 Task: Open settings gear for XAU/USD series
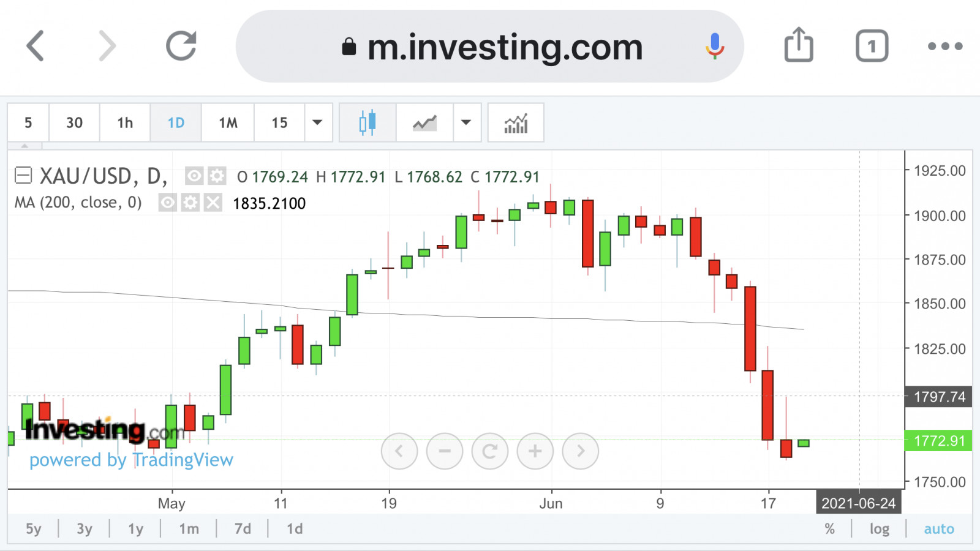point(216,176)
